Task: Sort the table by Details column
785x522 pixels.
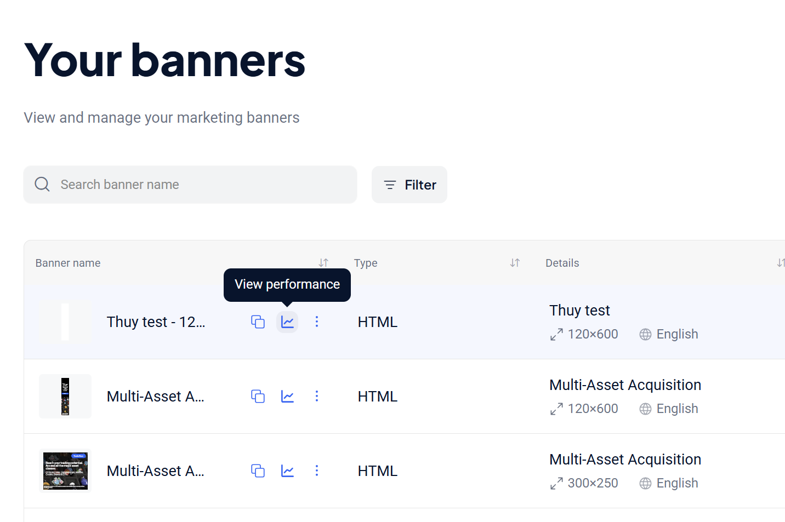Action: pos(780,263)
